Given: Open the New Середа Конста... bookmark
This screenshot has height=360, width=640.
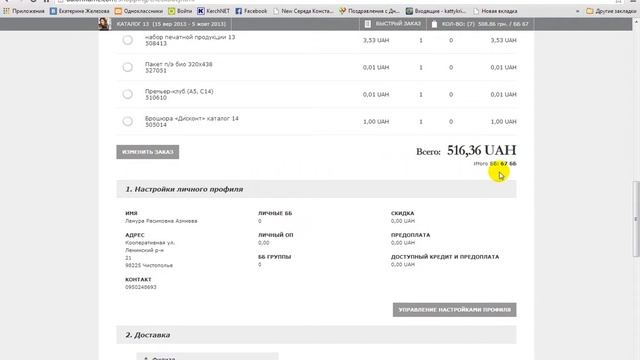Looking at the screenshot, I should click(303, 11).
